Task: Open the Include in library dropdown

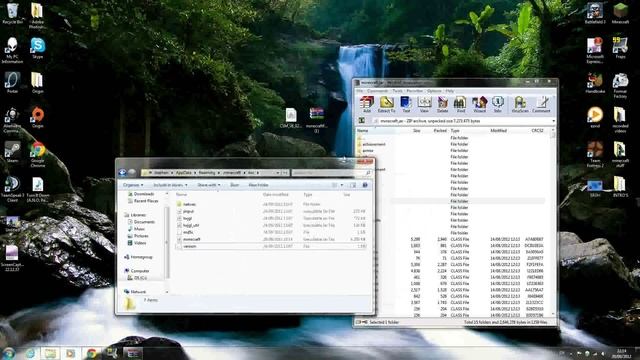Action: coord(170,185)
